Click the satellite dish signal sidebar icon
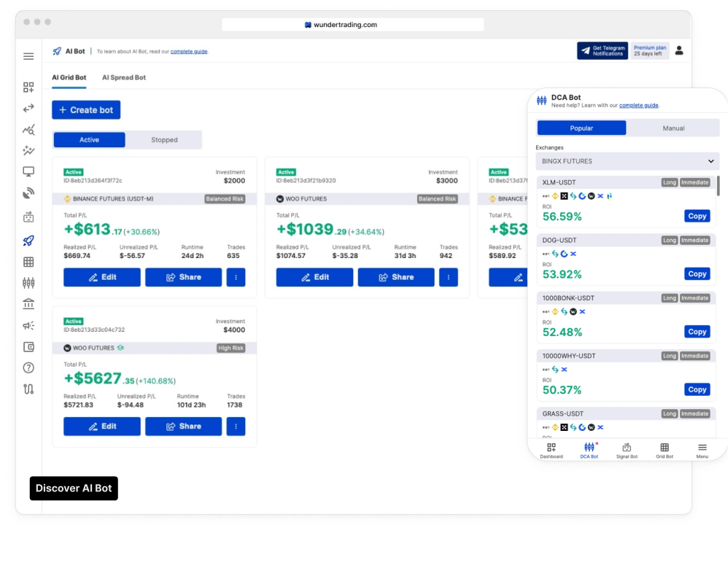 [28, 192]
